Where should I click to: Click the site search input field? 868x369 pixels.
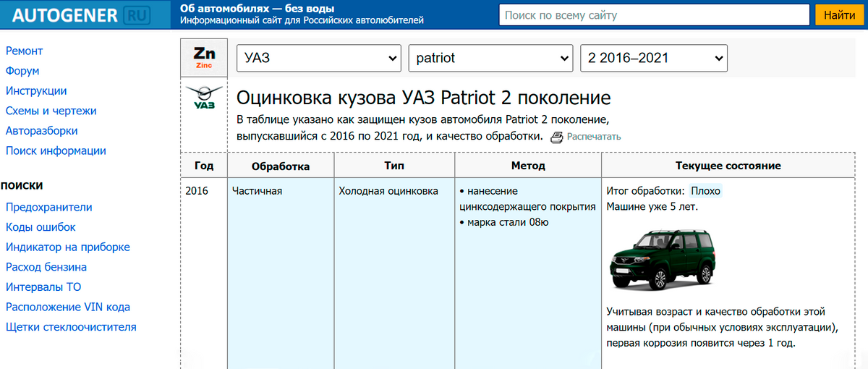pos(654,15)
